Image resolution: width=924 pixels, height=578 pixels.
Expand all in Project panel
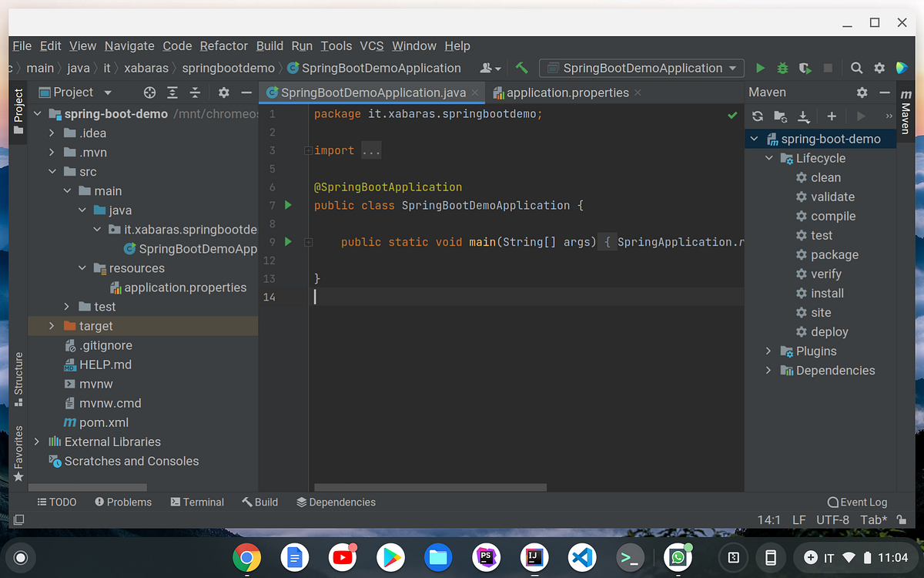(x=172, y=92)
